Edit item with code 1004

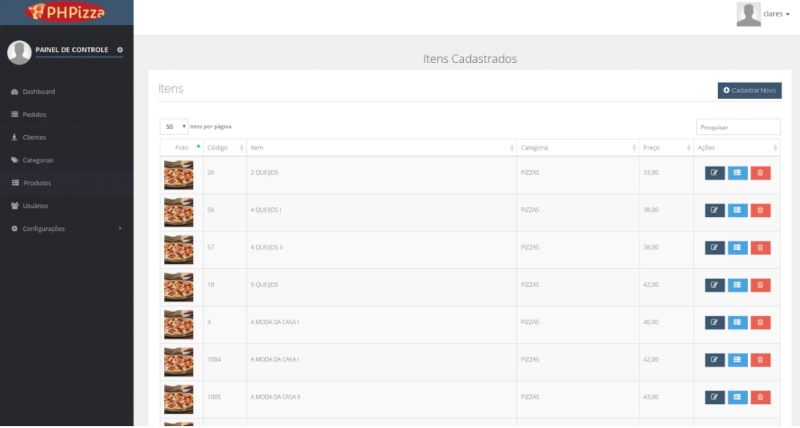(x=715, y=359)
